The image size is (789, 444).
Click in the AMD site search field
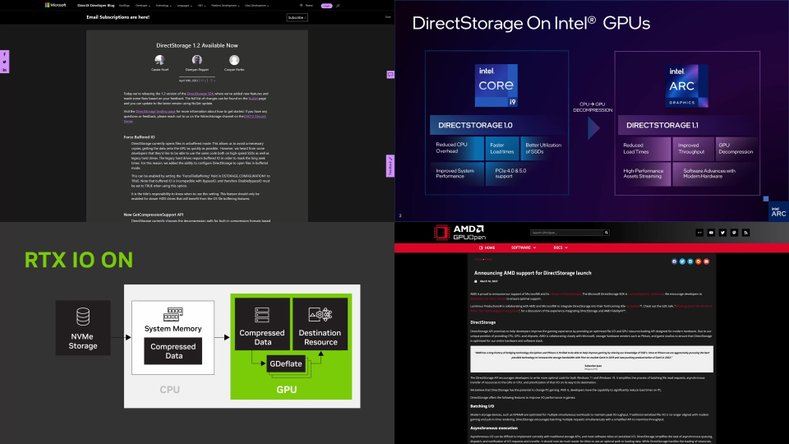(567, 233)
